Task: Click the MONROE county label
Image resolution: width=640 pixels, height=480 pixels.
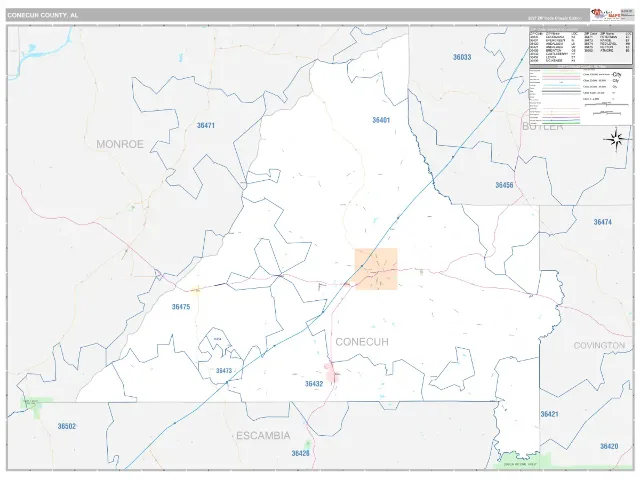Action: pyautogui.click(x=120, y=144)
